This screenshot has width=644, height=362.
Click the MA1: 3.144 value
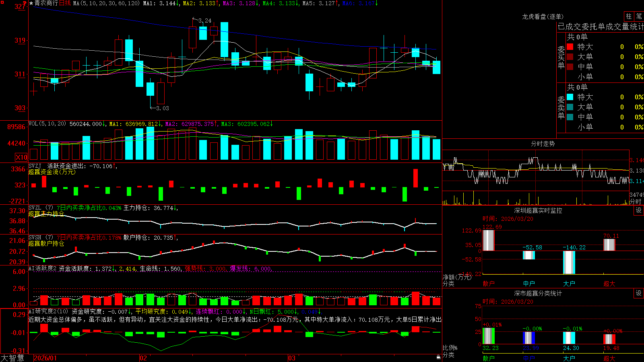point(161,3)
